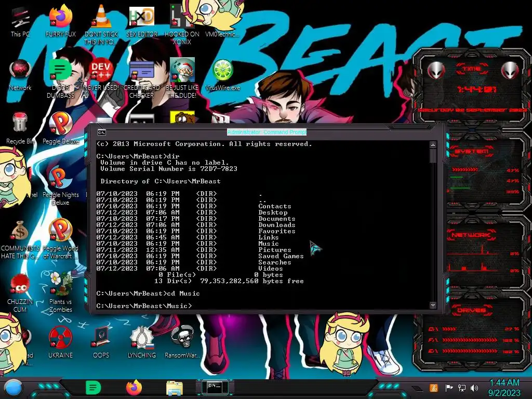Click the Downloads directory entry
The width and height of the screenshot is (532, 399).
(x=277, y=225)
